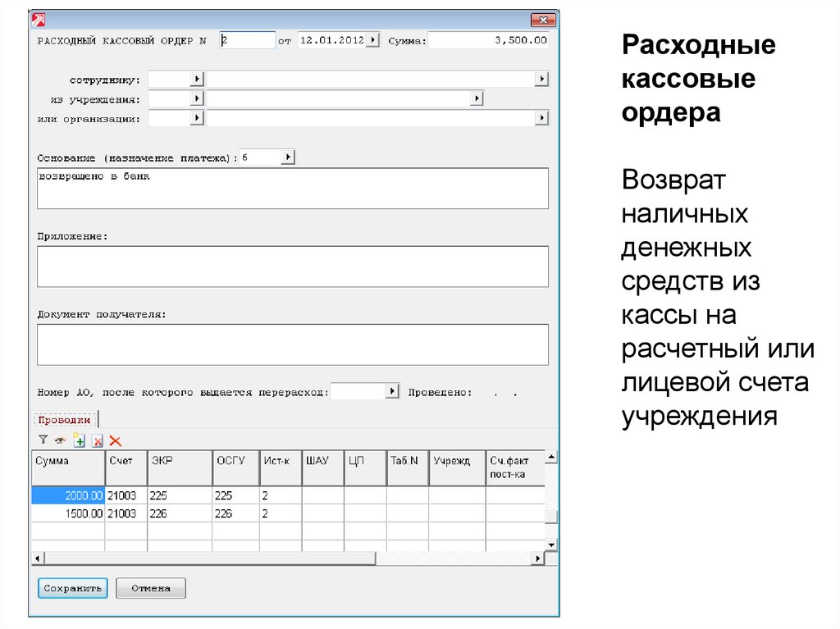Click the Сумма amount input field
The image size is (840, 629).
point(488,40)
